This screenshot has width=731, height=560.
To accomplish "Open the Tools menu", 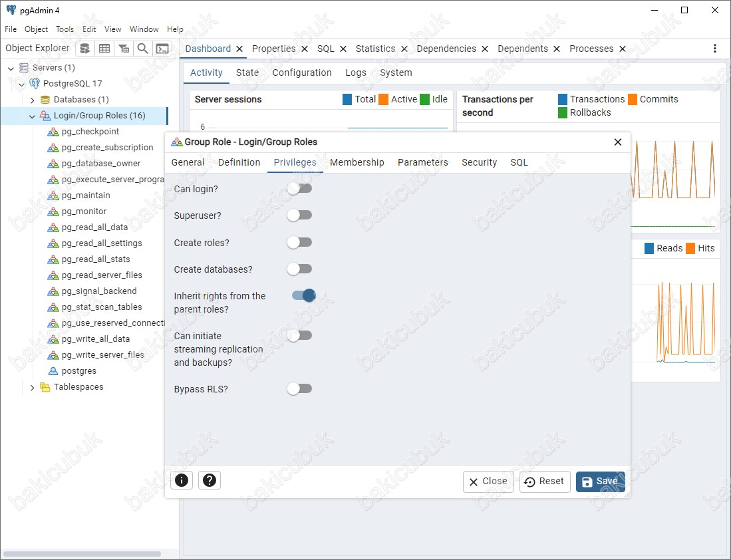I will [x=65, y=29].
